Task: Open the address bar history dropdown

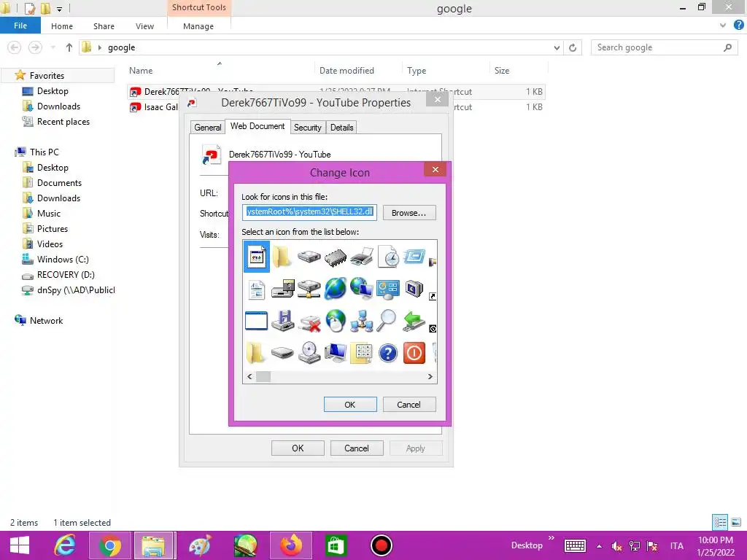Action: [x=557, y=47]
